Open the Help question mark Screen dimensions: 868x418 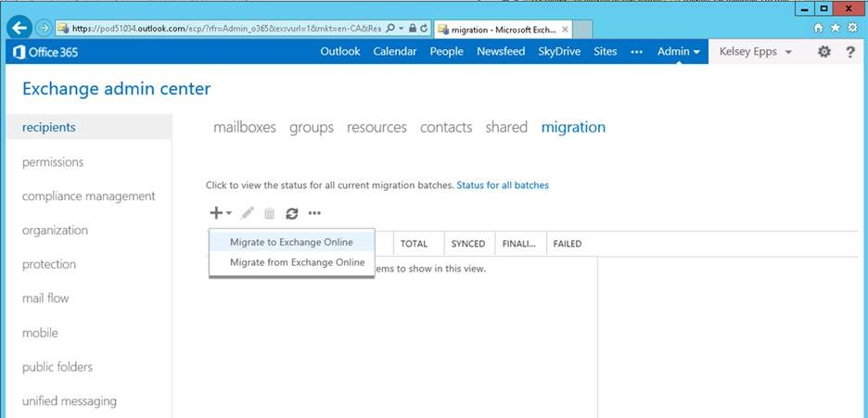[x=850, y=52]
